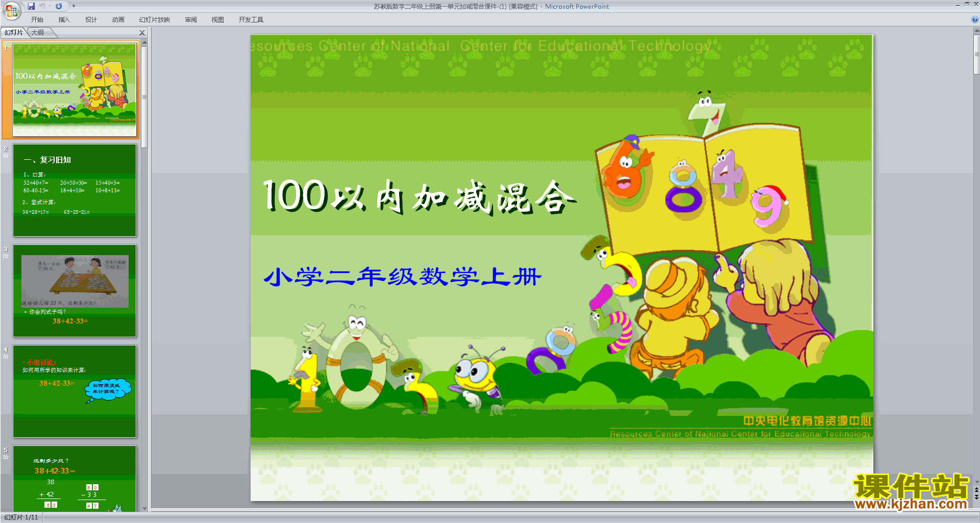Viewport: 980px width, 523px height.
Task: Select slide 1 thumbnail 100以内加减混合
Action: coord(75,90)
